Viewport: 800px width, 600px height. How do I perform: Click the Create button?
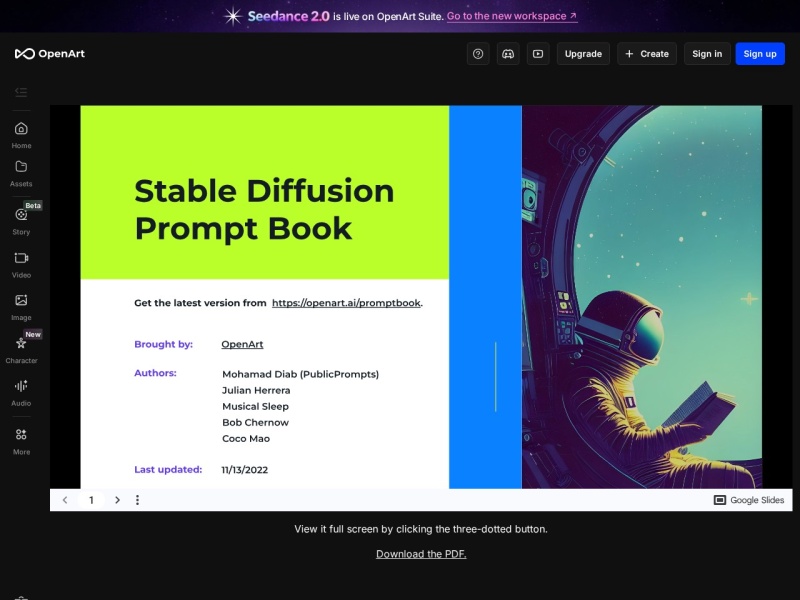tap(647, 54)
